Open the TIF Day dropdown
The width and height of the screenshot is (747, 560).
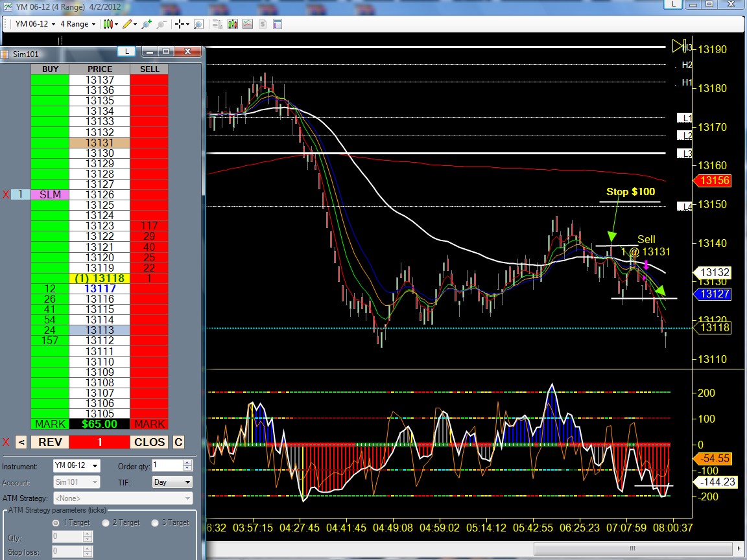pyautogui.click(x=172, y=482)
